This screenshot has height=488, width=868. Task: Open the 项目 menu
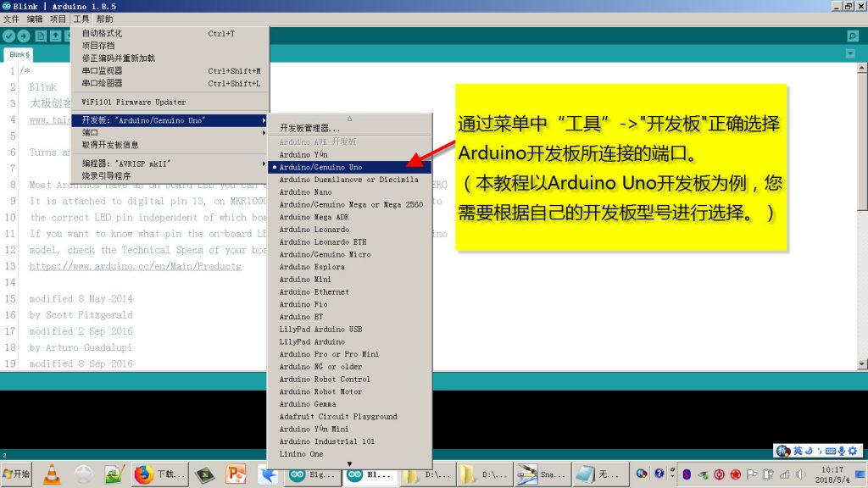(58, 19)
